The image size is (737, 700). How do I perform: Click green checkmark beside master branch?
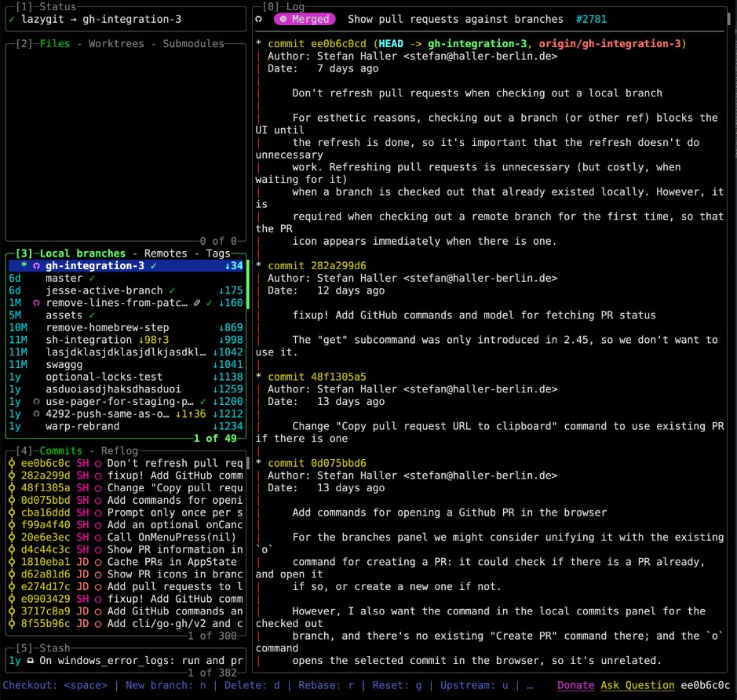coord(92,279)
